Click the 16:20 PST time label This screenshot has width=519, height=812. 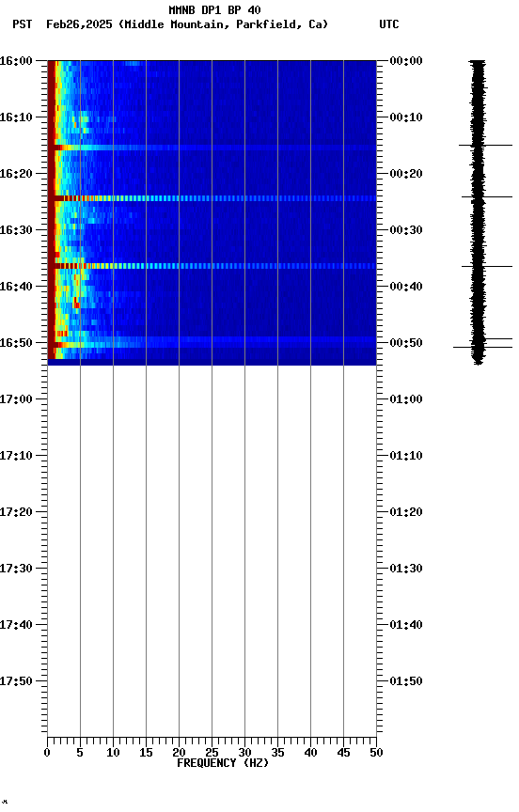pos(16,174)
